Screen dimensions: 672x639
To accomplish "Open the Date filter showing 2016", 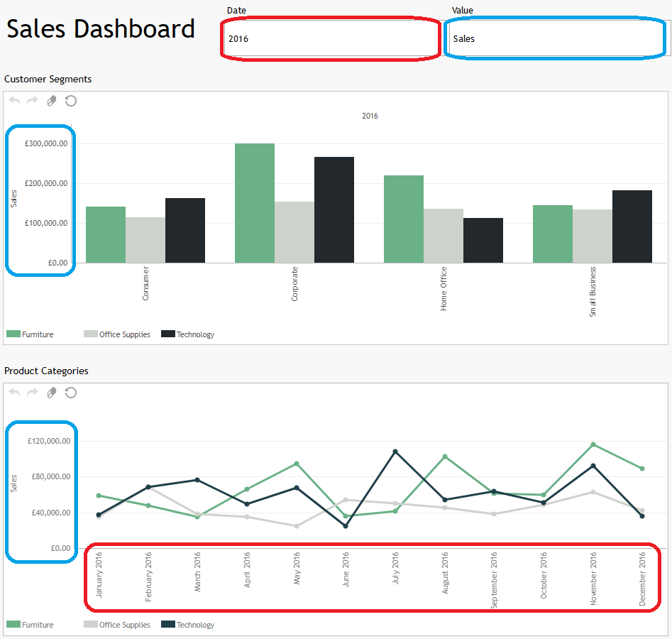I will pos(330,38).
